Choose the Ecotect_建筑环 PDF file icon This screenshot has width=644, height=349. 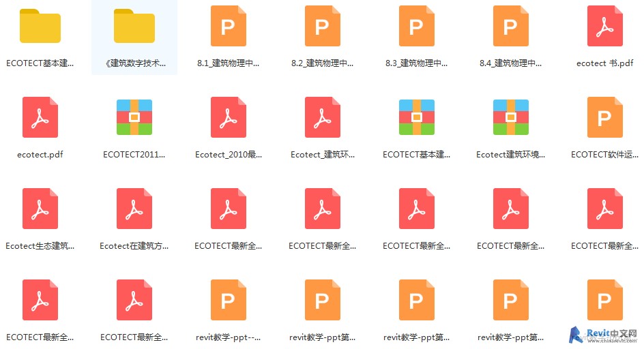click(323, 117)
